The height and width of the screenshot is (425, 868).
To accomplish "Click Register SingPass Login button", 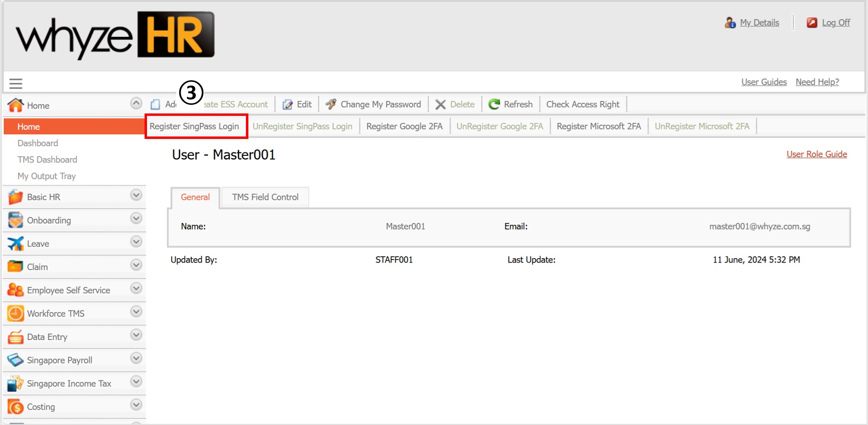I will coord(195,126).
